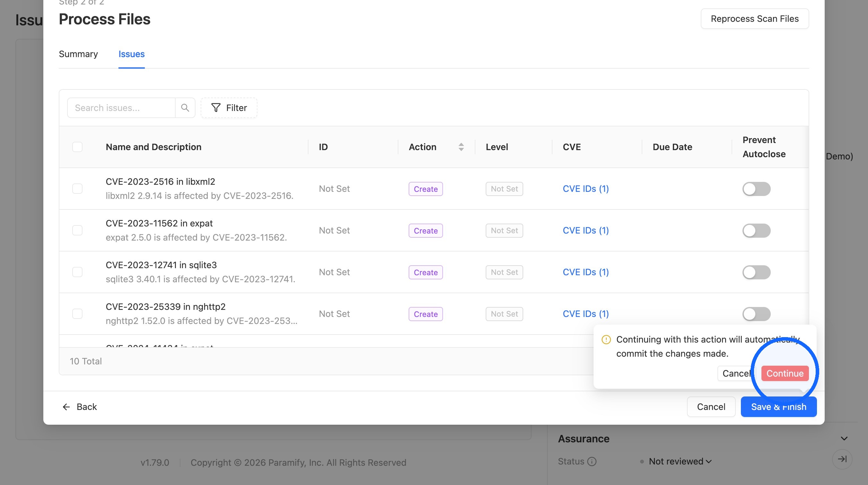Select the Issues tab

point(131,54)
